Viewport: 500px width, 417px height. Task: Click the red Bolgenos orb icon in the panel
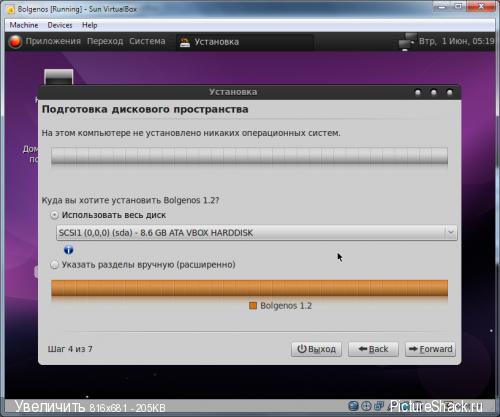(x=15, y=42)
